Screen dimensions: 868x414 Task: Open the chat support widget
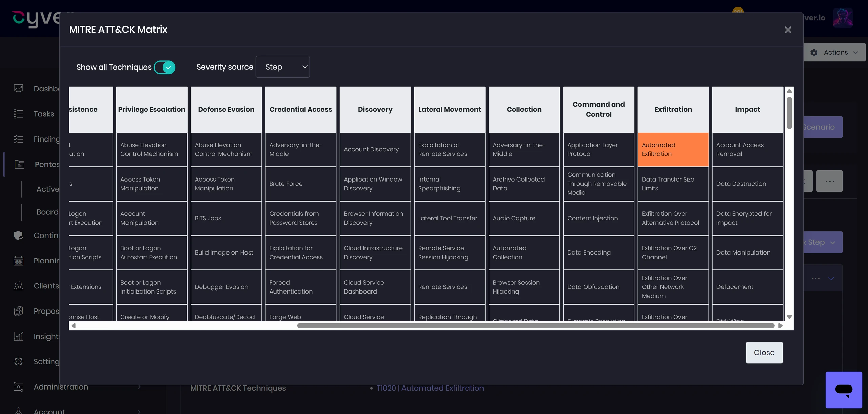click(x=844, y=390)
